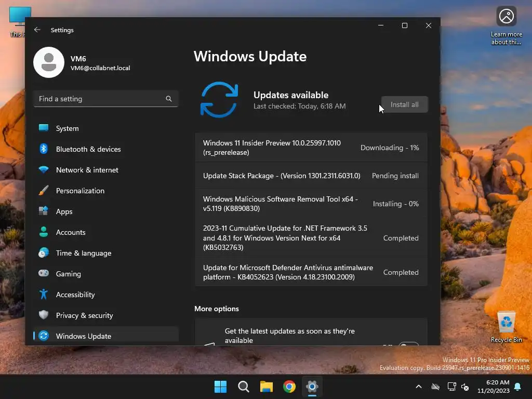
Task: Click the network display tray icon
Action: [451, 387]
